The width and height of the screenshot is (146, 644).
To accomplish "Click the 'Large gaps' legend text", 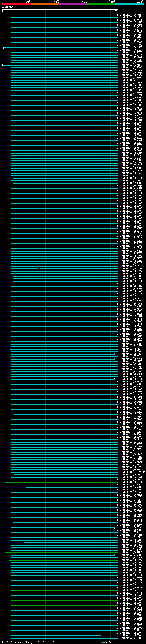I will (x=10, y=642).
